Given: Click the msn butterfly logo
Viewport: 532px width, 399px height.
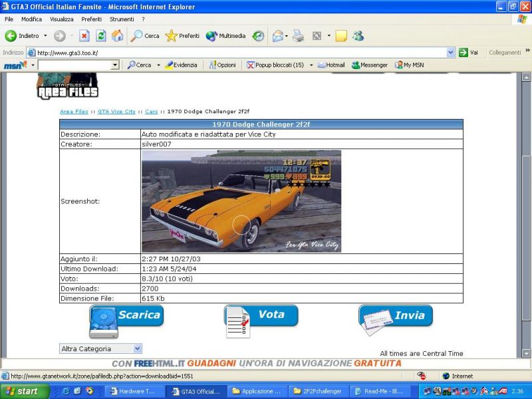Looking at the screenshot, I should [x=15, y=65].
